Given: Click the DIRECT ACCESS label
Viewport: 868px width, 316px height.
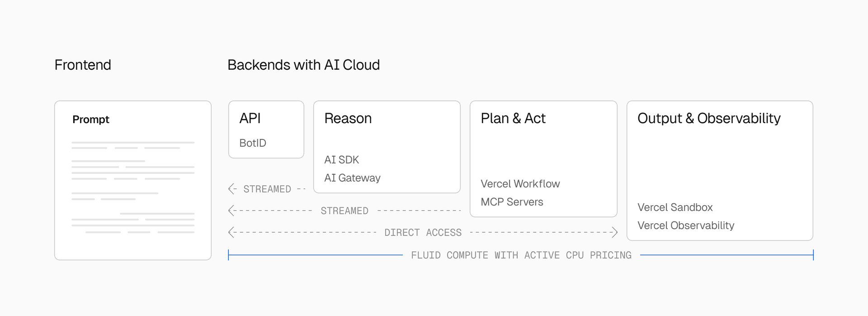Looking at the screenshot, I should pyautogui.click(x=423, y=233).
